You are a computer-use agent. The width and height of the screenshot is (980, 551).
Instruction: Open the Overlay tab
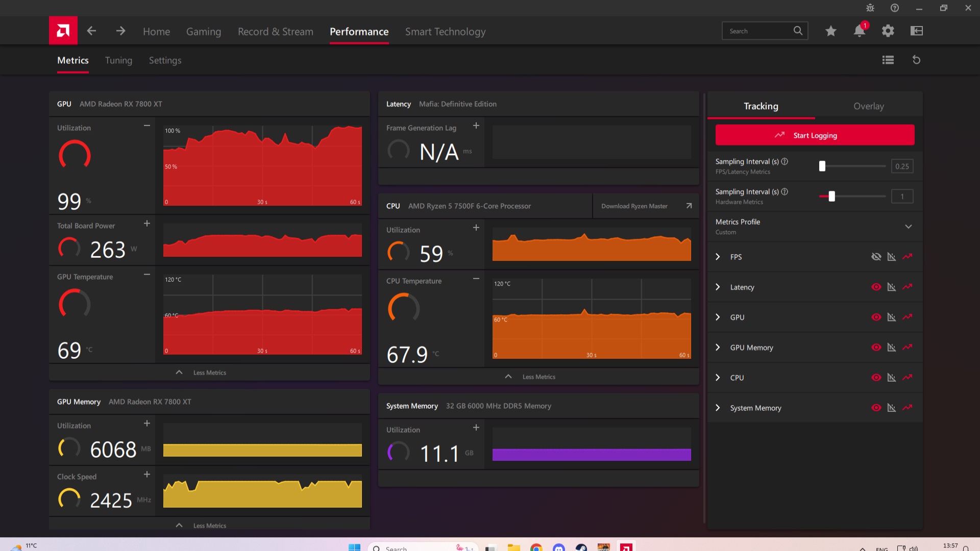[x=869, y=106]
